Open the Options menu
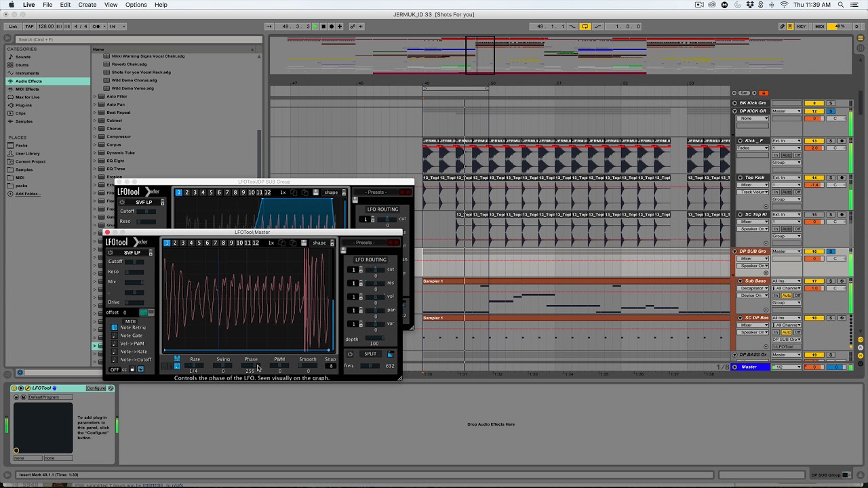868x488 pixels. click(136, 5)
